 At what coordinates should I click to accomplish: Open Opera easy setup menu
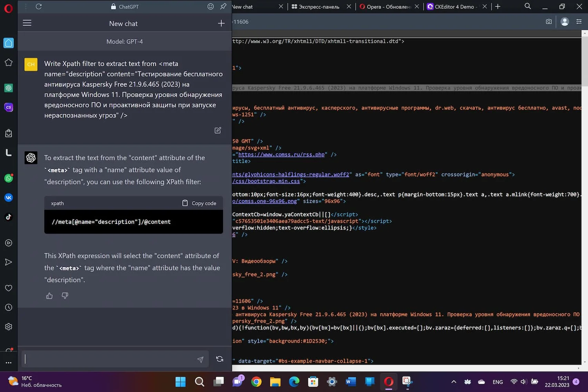click(579, 22)
